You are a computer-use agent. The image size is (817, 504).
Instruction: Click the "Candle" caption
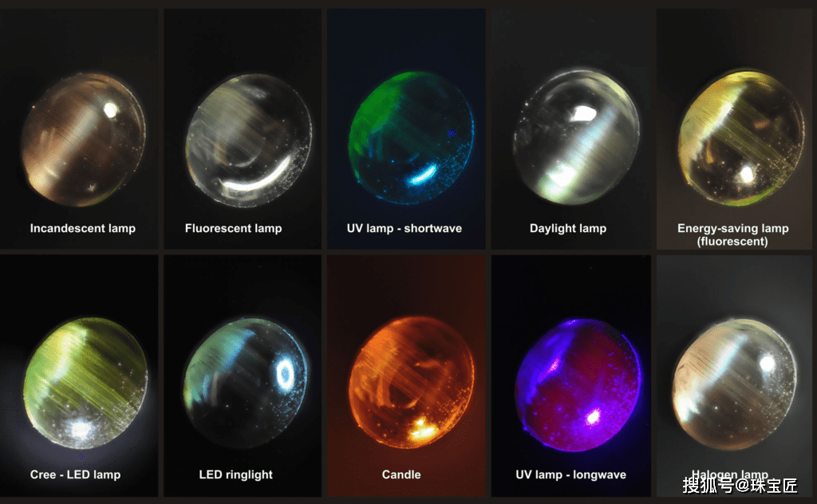401,474
